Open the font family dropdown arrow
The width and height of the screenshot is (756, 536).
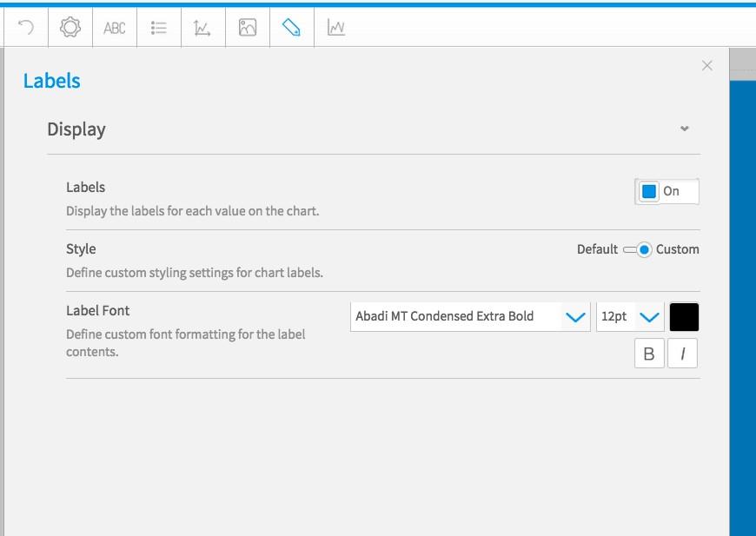[575, 317]
